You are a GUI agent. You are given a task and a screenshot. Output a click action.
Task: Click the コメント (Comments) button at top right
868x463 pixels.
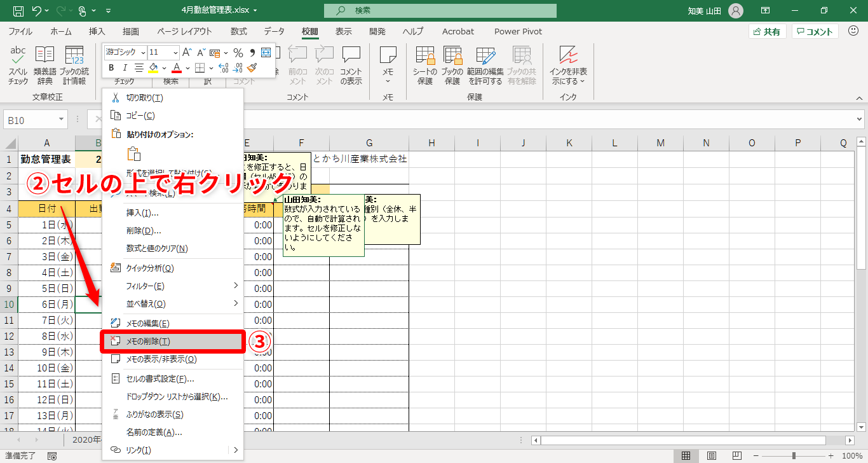[815, 31]
